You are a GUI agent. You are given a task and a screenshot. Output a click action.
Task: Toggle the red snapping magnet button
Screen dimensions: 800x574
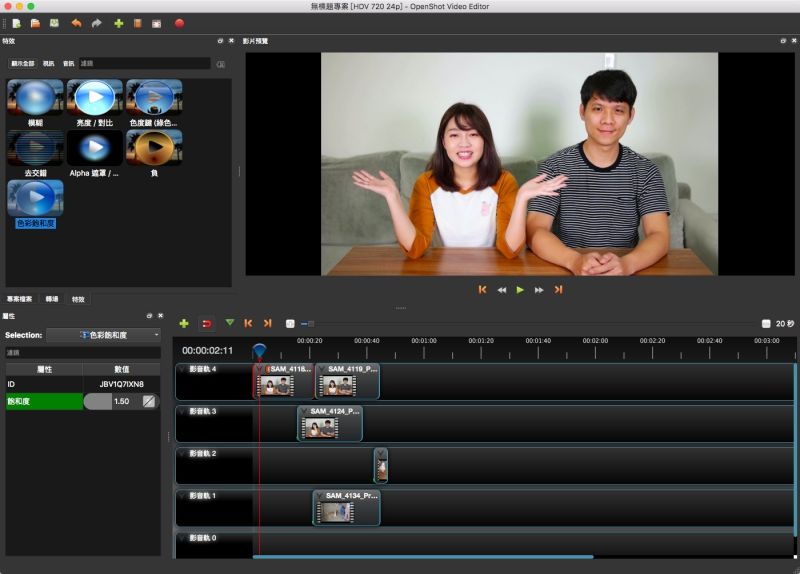click(x=207, y=323)
